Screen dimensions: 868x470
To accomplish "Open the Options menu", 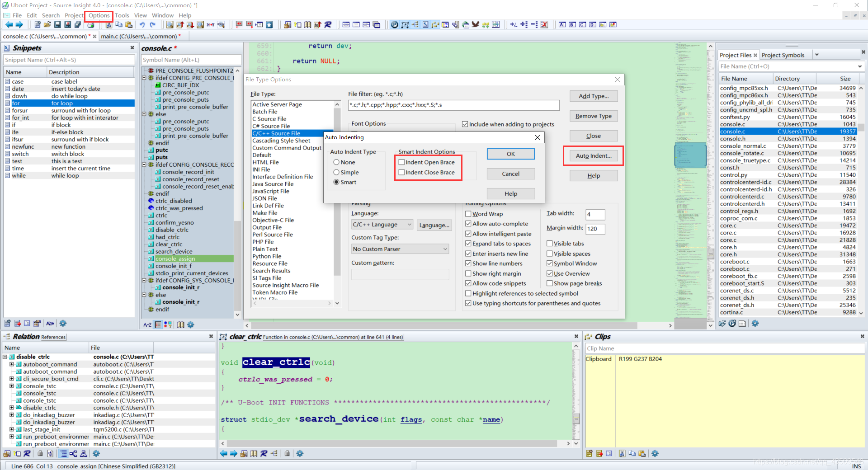I will click(99, 15).
